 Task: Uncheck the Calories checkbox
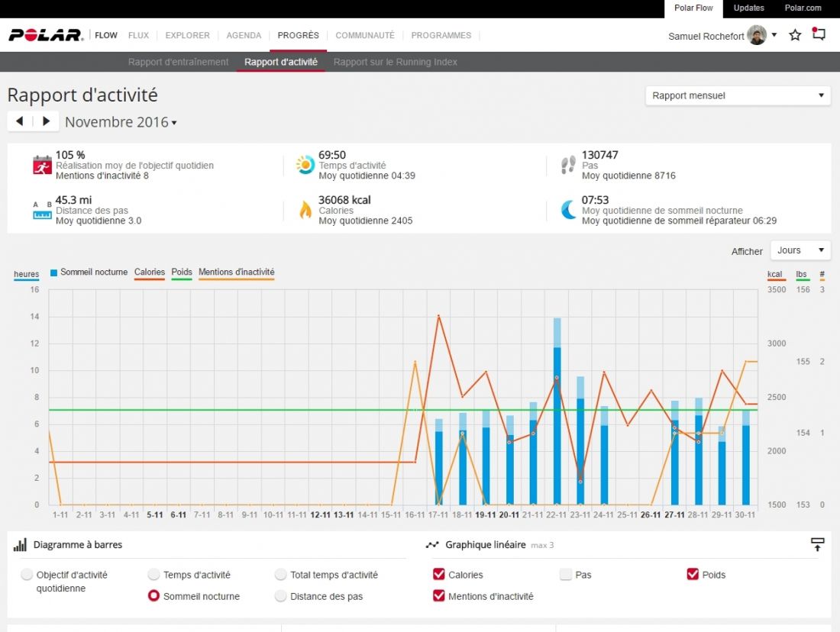(x=439, y=575)
